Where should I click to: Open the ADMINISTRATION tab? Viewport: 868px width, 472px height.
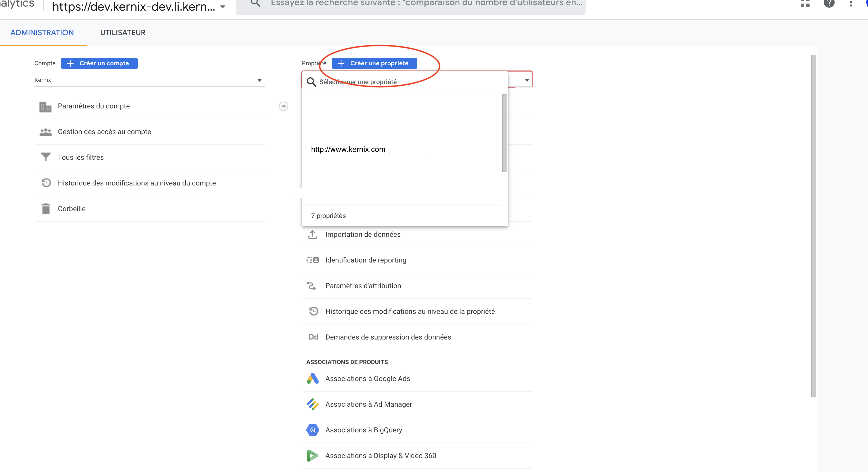pos(42,33)
